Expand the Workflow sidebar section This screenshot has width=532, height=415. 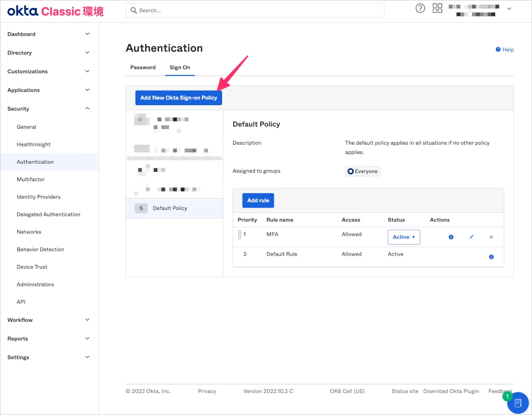tap(49, 320)
